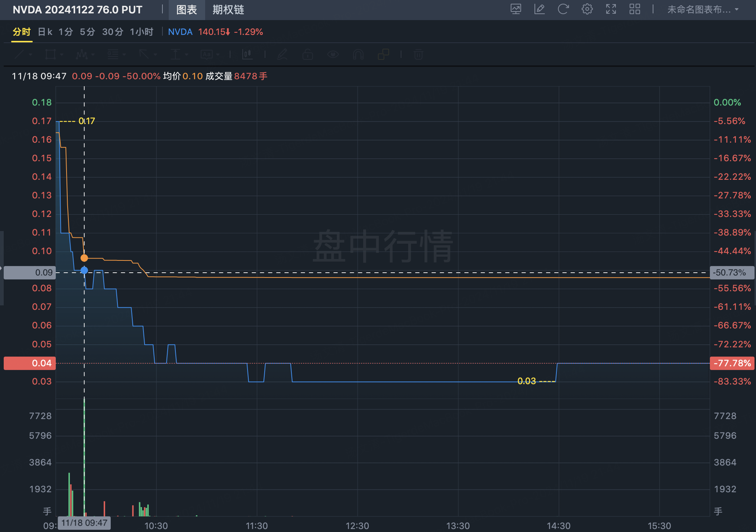This screenshot has height=532, width=756.
Task: Toggle the magnet snap mode icon
Action: pyautogui.click(x=358, y=55)
